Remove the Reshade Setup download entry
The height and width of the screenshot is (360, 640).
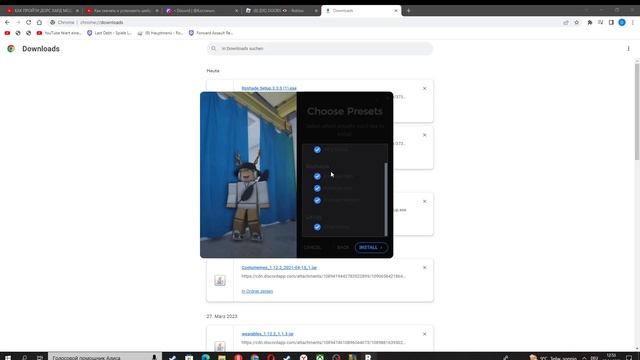(424, 89)
